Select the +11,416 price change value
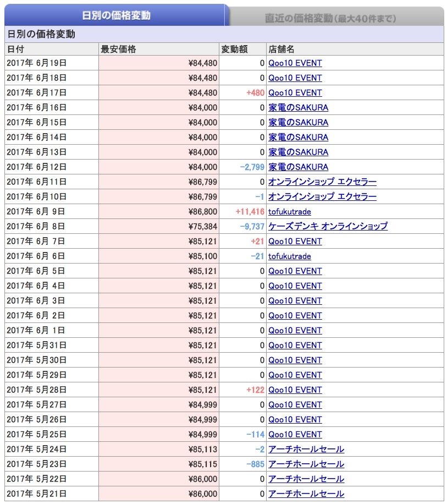Viewport: 447px width, 504px height. point(250,211)
